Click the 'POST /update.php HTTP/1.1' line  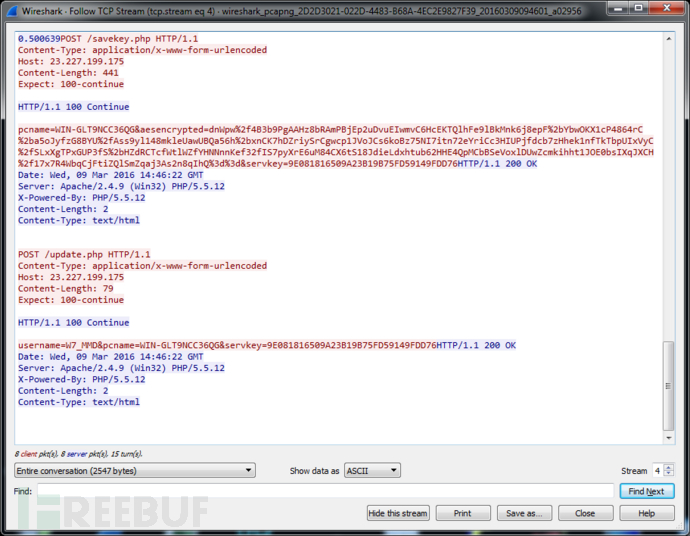(84, 254)
